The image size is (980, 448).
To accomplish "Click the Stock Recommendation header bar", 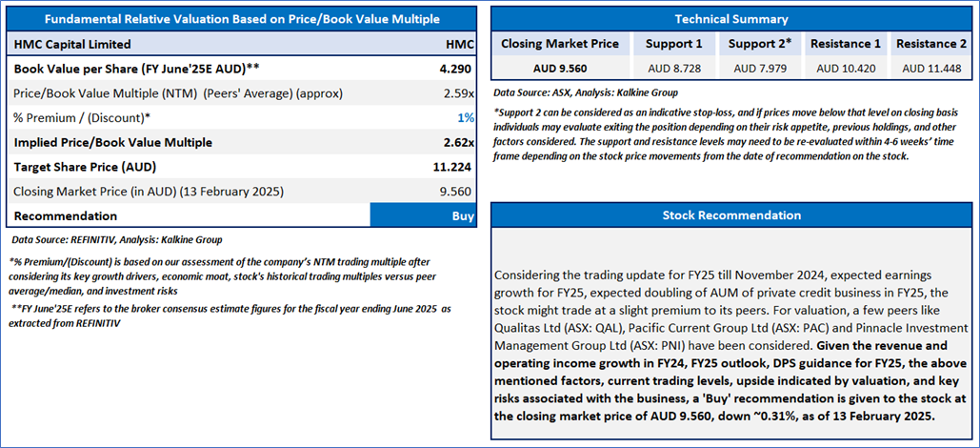I will [x=731, y=214].
